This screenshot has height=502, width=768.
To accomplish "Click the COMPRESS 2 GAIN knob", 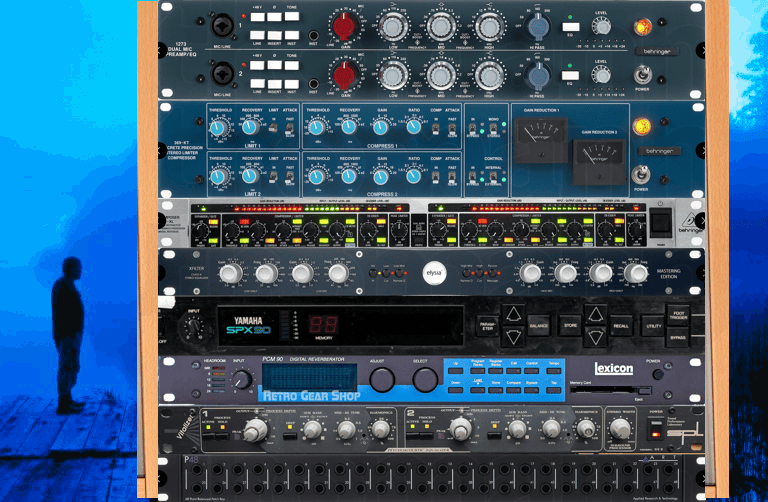I will tap(381, 176).
